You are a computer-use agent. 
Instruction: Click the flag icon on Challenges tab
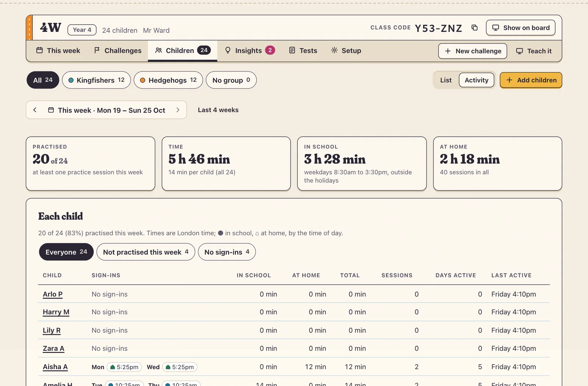point(97,50)
